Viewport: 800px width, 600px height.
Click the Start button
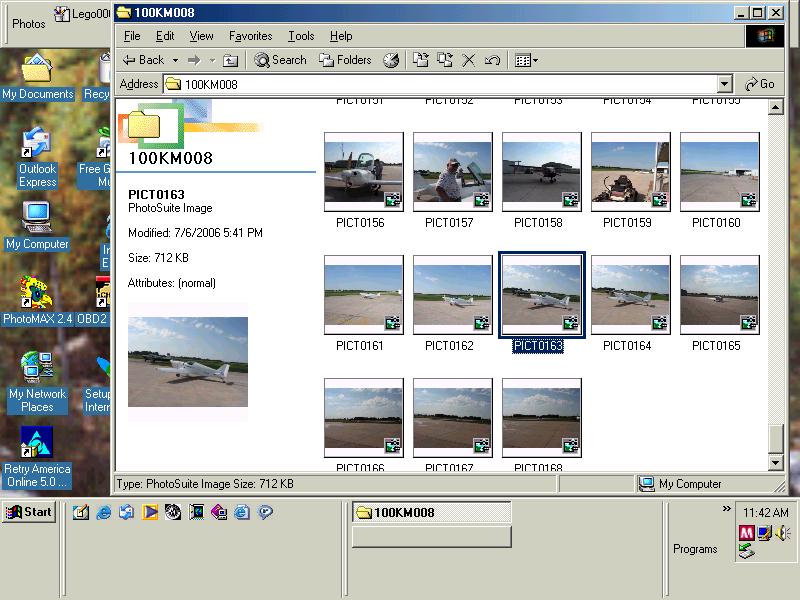[x=28, y=512]
